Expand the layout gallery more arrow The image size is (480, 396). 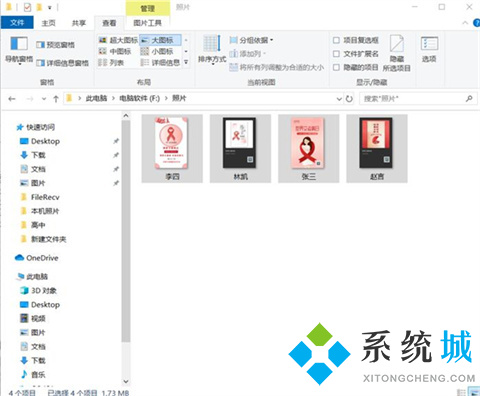click(186, 62)
